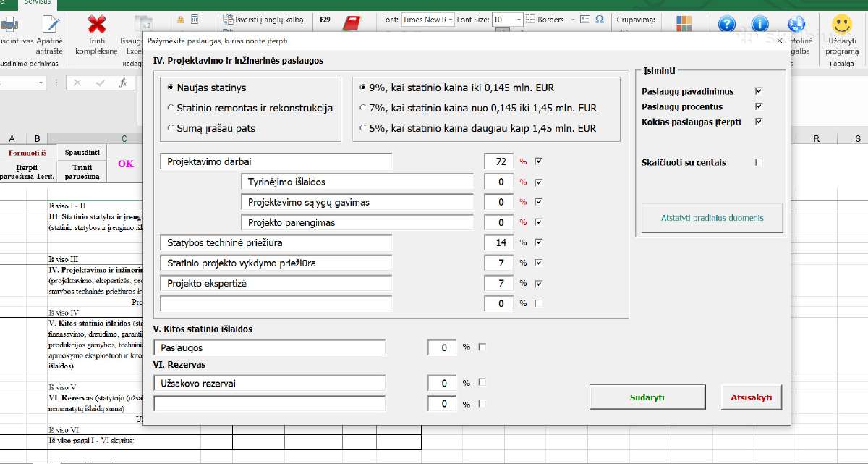Click the Sudaryti button
This screenshot has width=868, height=464.
(647, 397)
